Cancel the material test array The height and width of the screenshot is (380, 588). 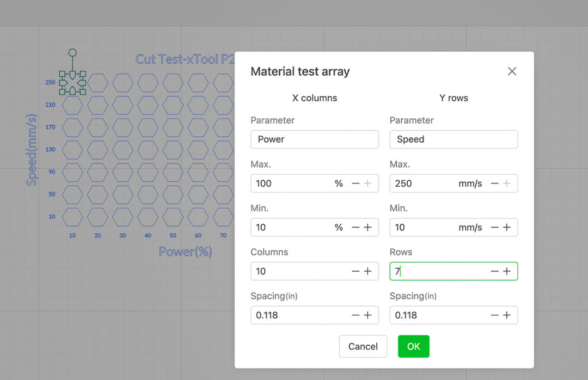(363, 346)
